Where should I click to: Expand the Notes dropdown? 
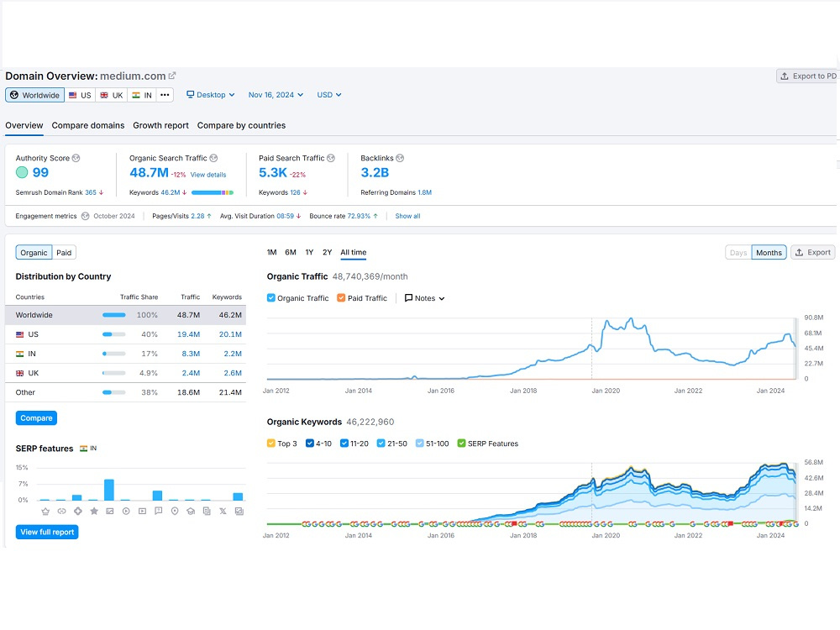[x=424, y=298]
